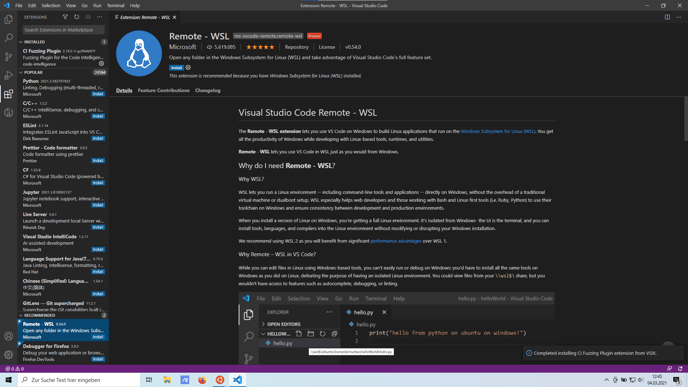The height and width of the screenshot is (387, 688).
Task: Click the gear next to Remote - WSL Install
Action: point(188,68)
